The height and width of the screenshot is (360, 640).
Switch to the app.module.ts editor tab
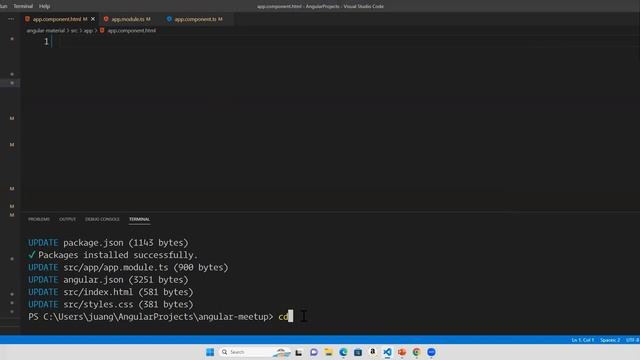tap(128, 19)
